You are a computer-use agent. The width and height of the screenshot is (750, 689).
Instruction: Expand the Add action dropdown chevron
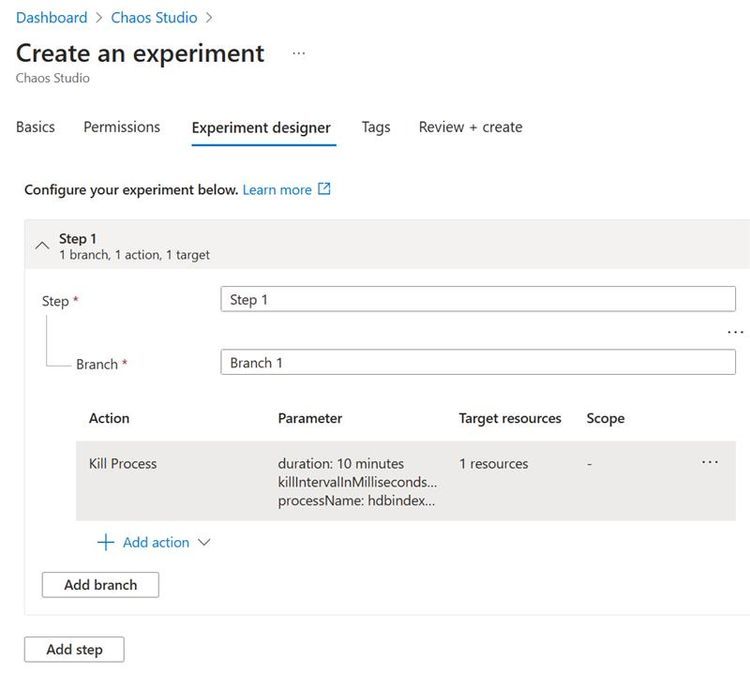tap(204, 542)
